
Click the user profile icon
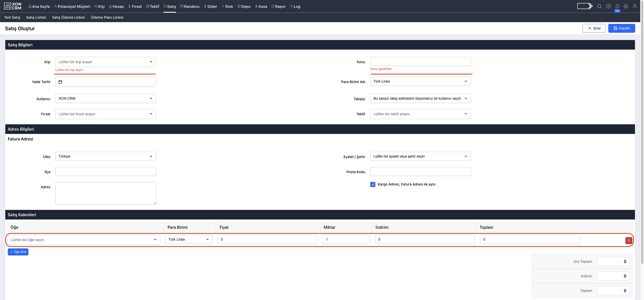[635, 6]
